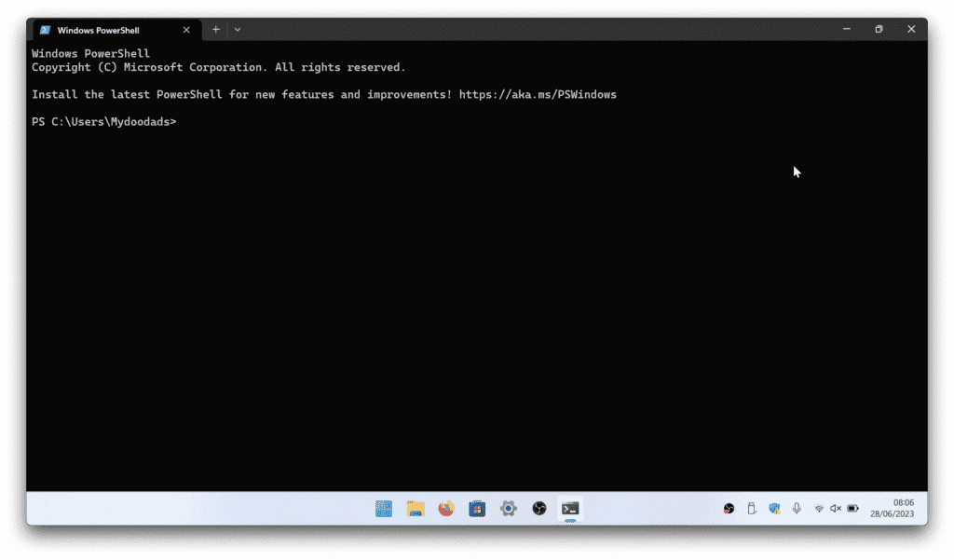Open the Windows Start menu

click(384, 508)
